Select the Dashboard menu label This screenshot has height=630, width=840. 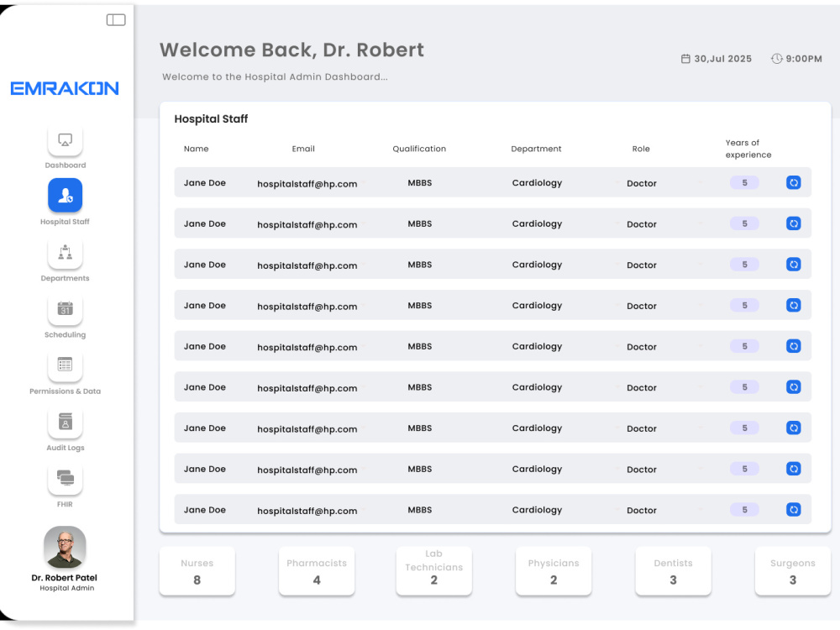[x=66, y=165]
